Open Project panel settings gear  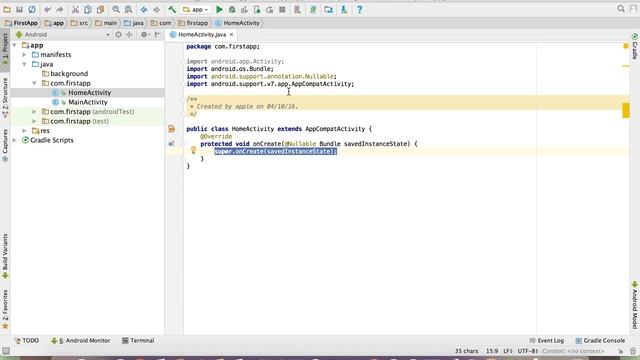click(144, 35)
